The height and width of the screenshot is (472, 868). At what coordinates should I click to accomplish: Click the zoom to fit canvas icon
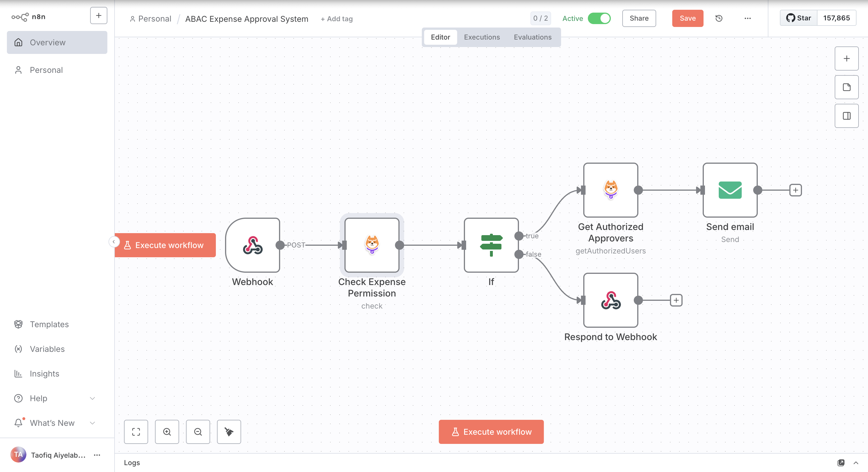point(136,432)
